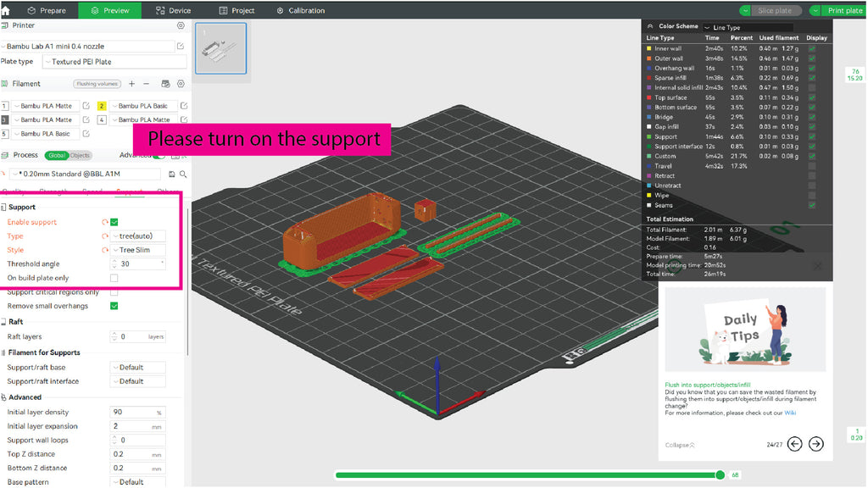Click the Print plate button
868x488 pixels.
[x=843, y=10]
